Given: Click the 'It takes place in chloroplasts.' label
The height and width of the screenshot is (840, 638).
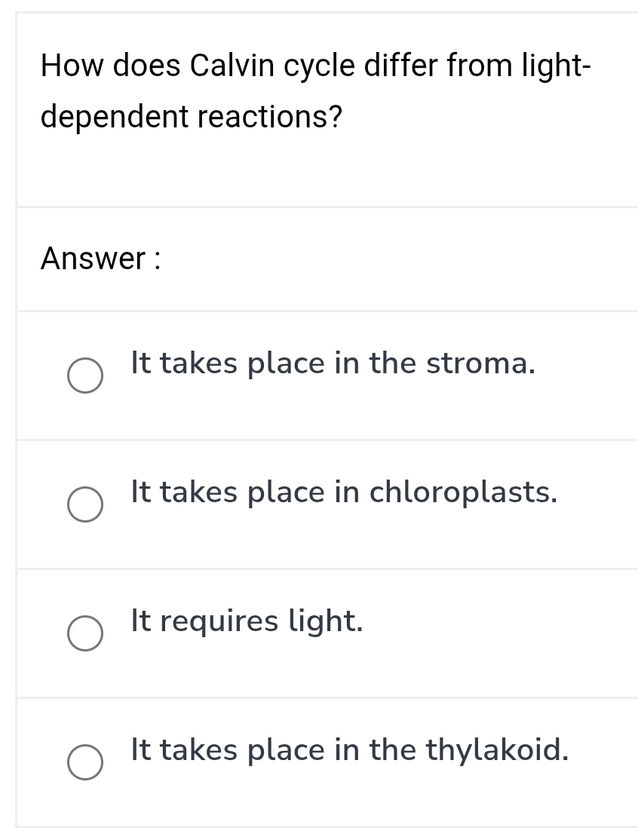Looking at the screenshot, I should tap(344, 492).
